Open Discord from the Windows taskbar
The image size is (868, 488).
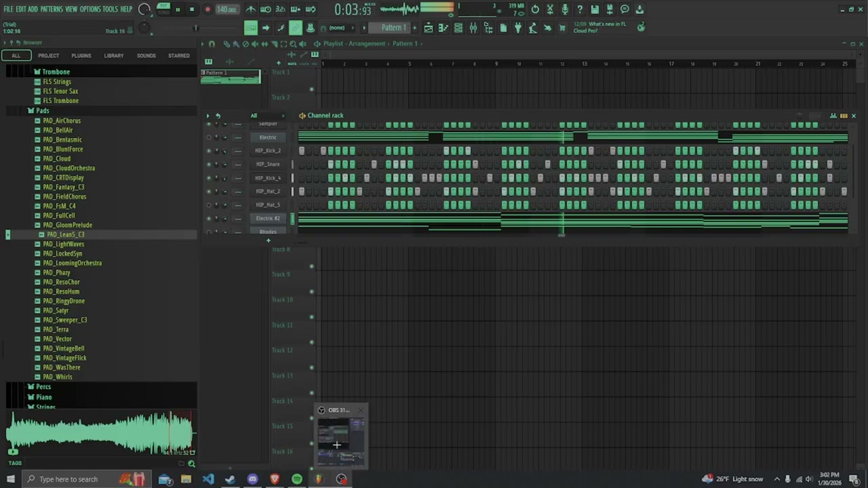[252, 479]
